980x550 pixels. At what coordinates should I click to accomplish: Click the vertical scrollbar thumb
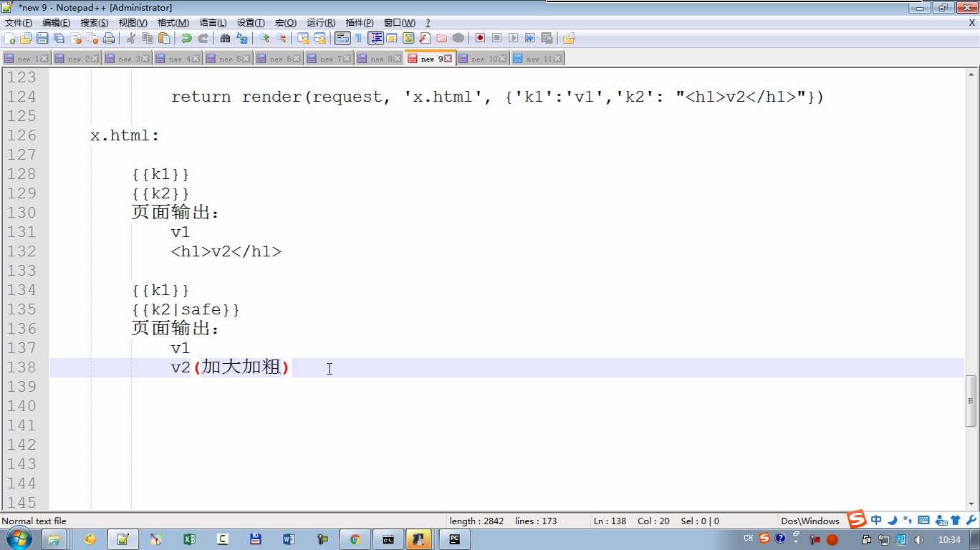(x=971, y=401)
